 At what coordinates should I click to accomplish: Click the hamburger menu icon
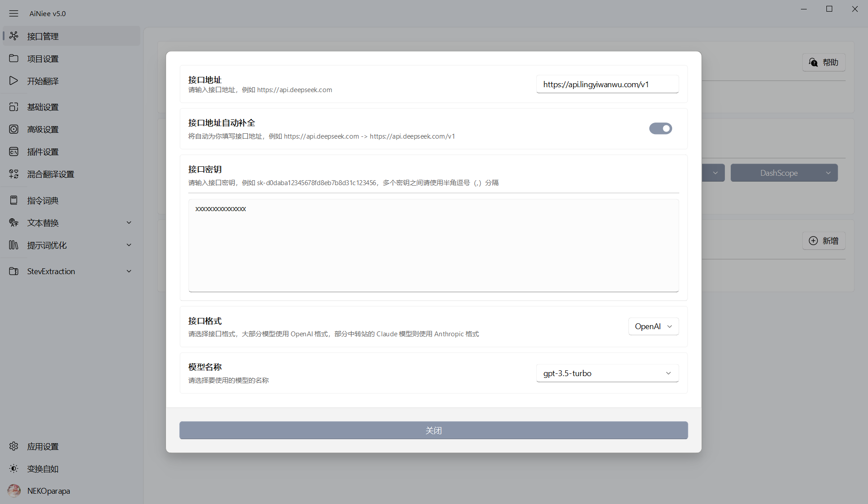[14, 13]
